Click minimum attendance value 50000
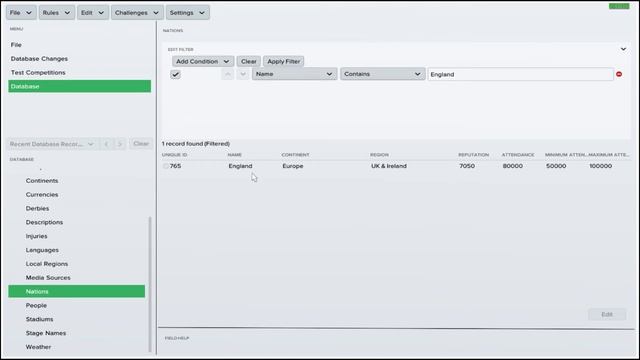Image resolution: width=640 pixels, height=360 pixels. pyautogui.click(x=556, y=166)
